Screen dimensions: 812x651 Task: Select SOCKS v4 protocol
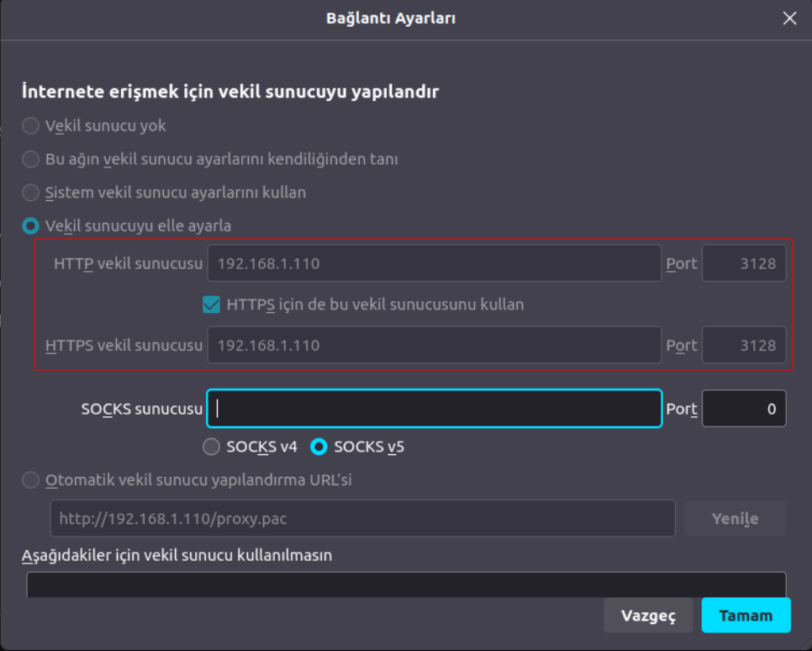212,447
